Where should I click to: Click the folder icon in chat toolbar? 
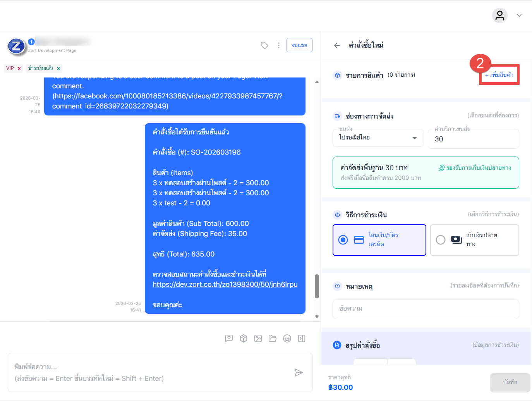coord(273,339)
